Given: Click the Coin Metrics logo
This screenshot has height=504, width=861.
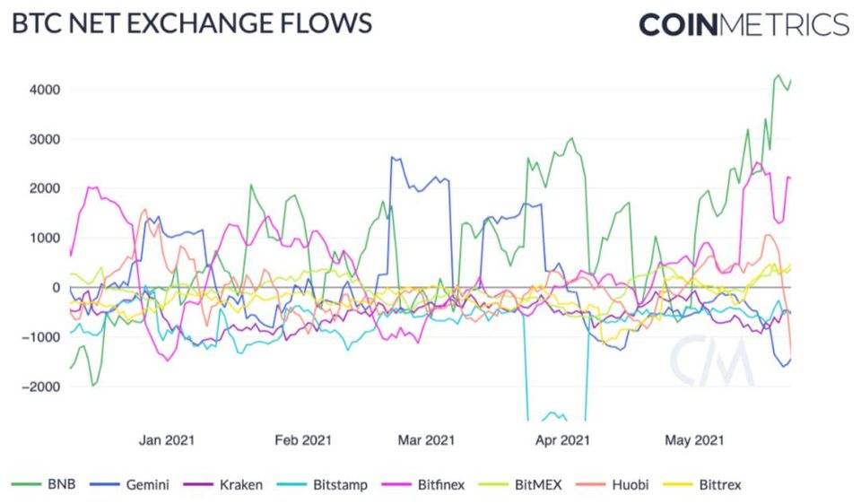Looking at the screenshot, I should [744, 24].
